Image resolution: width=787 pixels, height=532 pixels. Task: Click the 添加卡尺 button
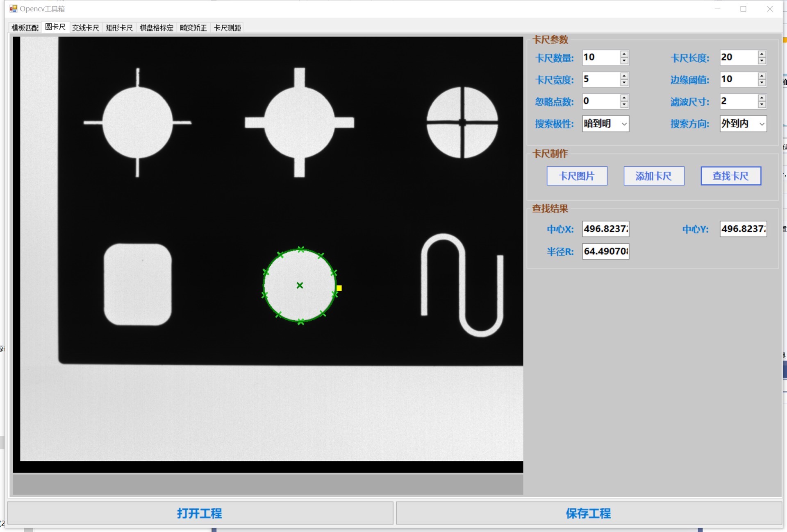point(653,176)
